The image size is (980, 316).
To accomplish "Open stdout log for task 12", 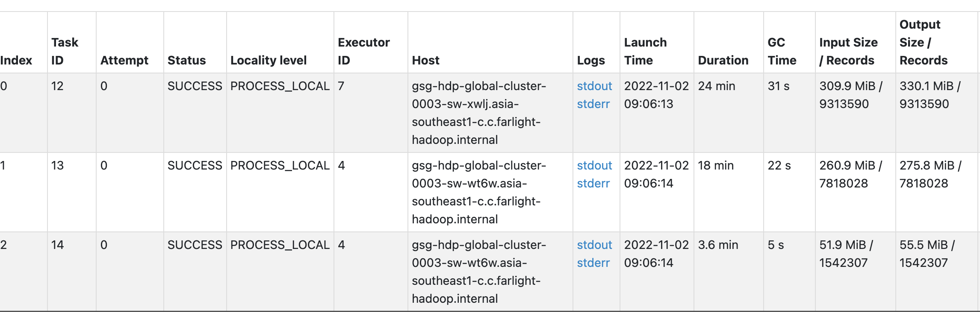I will [x=594, y=86].
